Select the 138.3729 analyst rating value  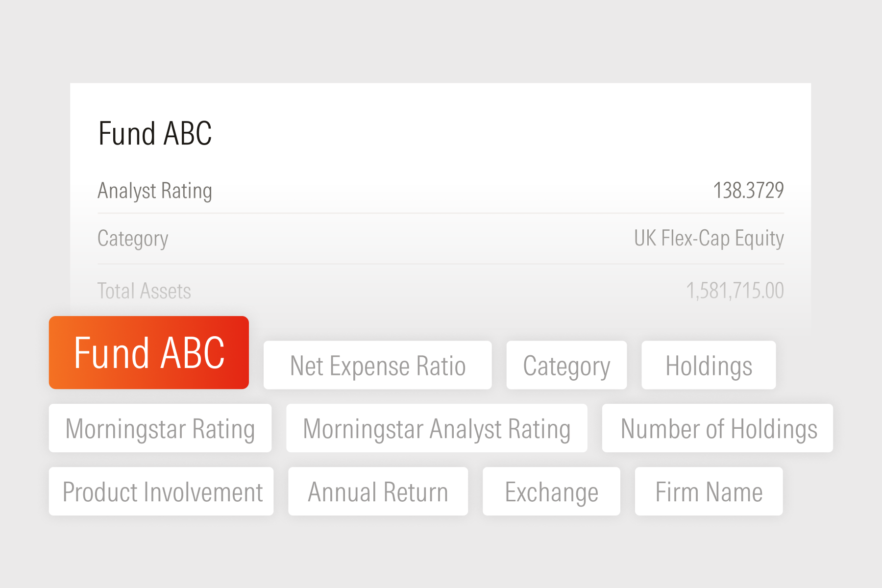coord(748,191)
